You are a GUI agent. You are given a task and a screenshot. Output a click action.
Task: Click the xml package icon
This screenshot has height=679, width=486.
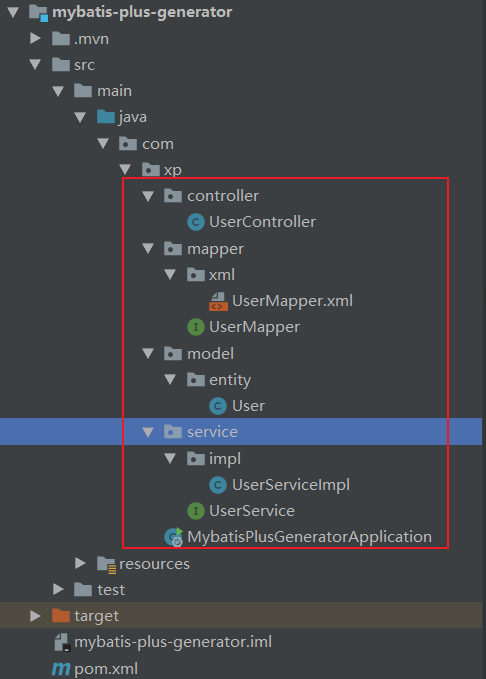click(x=195, y=275)
